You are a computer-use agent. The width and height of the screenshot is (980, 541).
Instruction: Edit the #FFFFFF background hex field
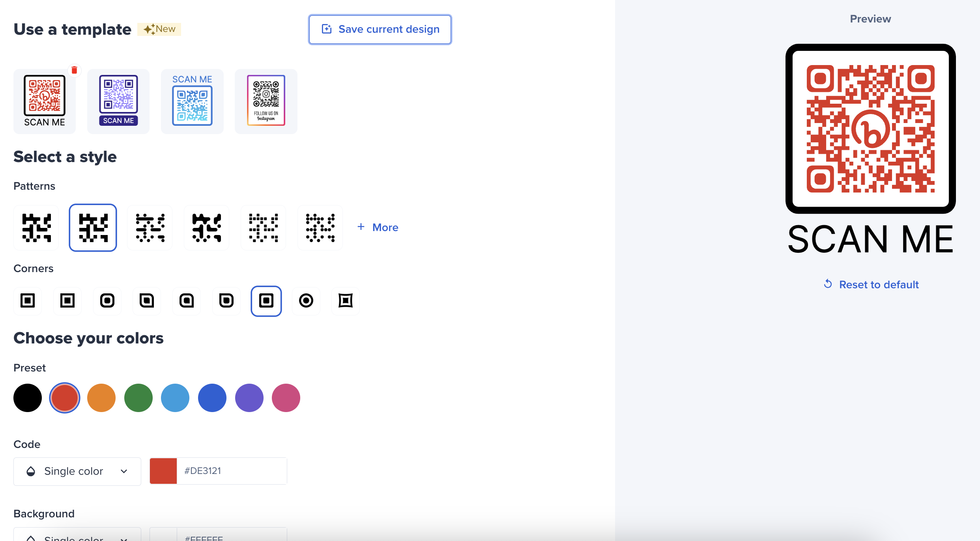coord(232,534)
